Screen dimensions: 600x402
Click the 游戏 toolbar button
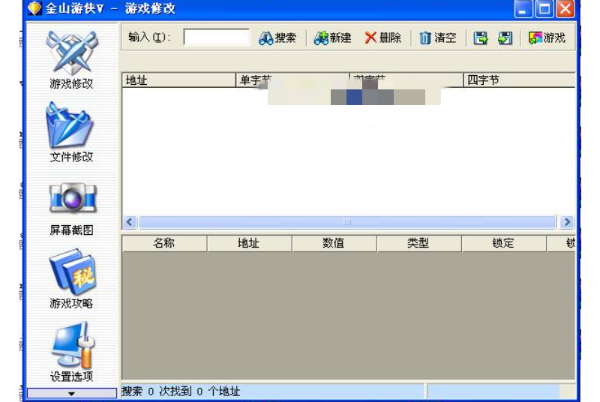click(x=547, y=38)
